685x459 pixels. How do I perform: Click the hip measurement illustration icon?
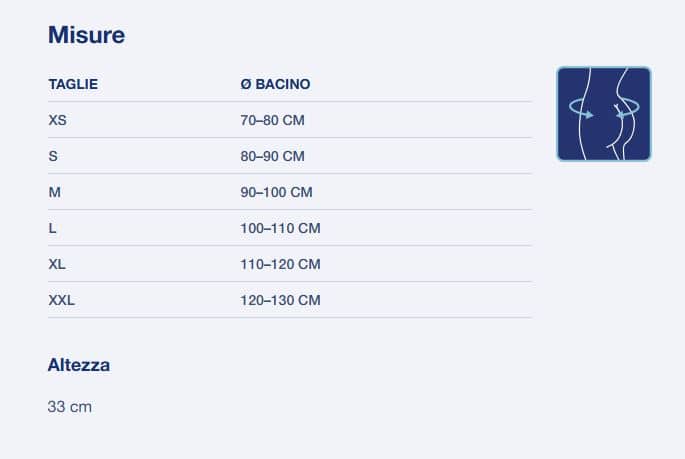coord(604,114)
